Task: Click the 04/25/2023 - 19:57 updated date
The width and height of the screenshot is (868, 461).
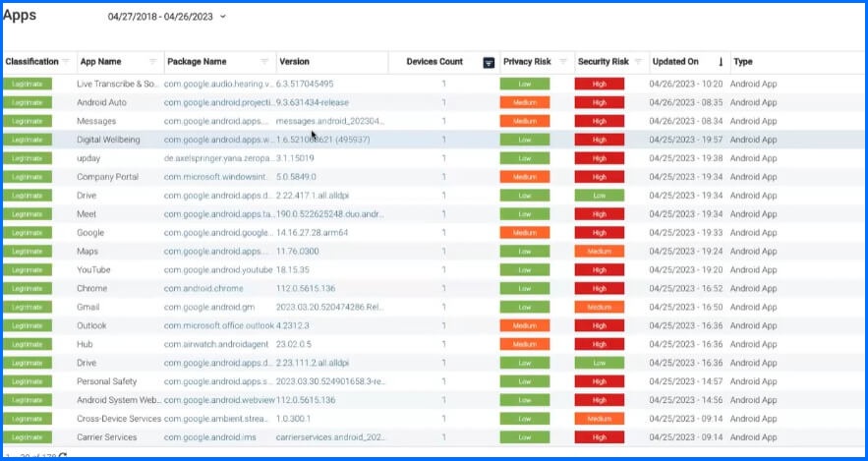Action: click(x=686, y=140)
